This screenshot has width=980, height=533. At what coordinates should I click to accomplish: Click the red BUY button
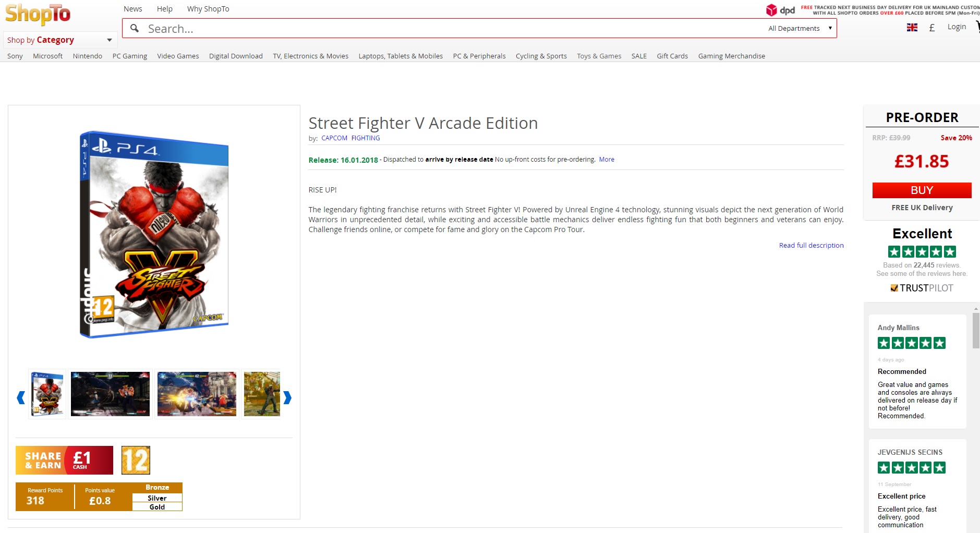pos(922,190)
